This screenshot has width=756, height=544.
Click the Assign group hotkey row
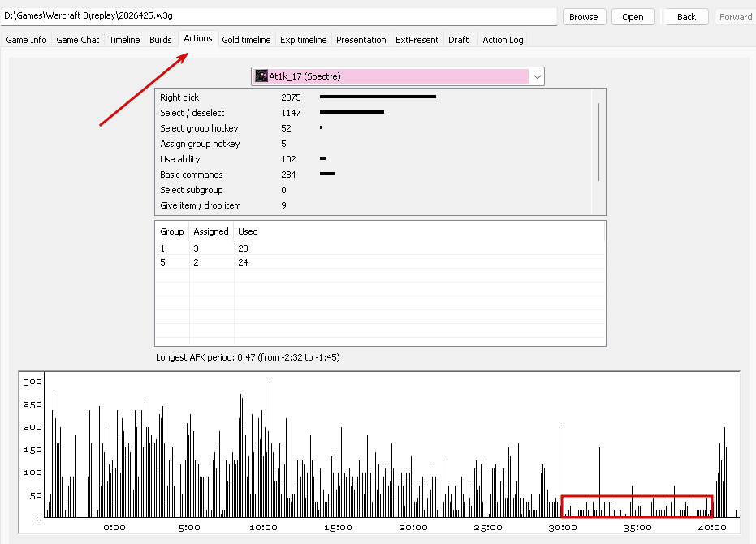point(374,144)
